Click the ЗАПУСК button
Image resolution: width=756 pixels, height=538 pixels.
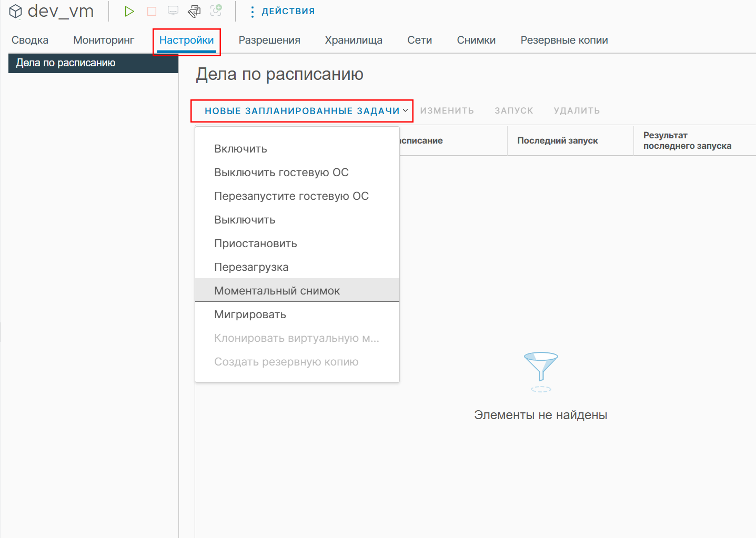pyautogui.click(x=514, y=111)
